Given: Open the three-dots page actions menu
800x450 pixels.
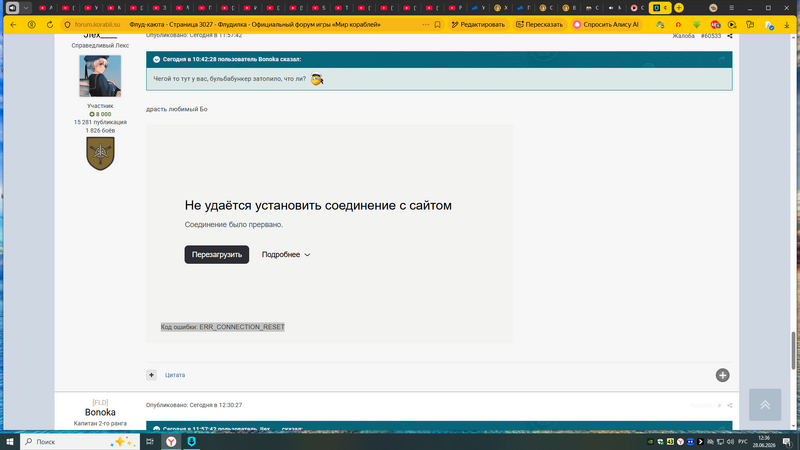Looking at the screenshot, I should pyautogui.click(x=426, y=24).
